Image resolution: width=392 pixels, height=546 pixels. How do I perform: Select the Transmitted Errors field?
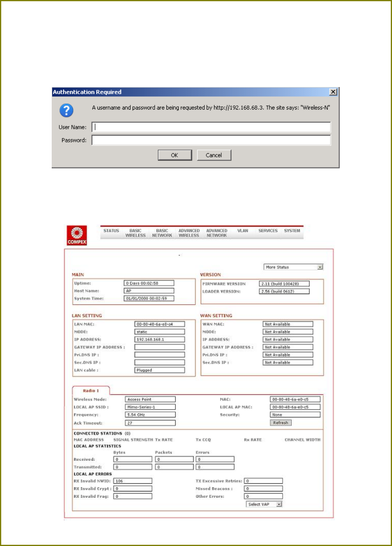pos(215,467)
